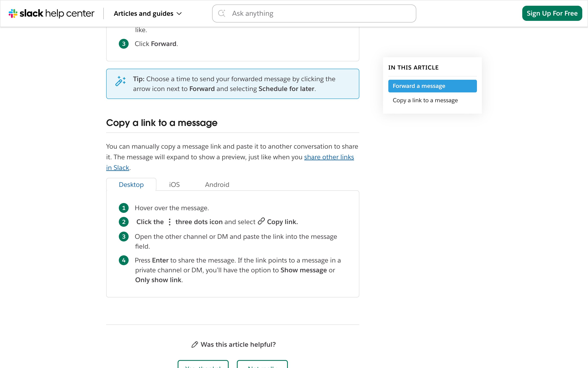This screenshot has height=368, width=588.
Task: Switch to the Android tab
Action: click(217, 184)
